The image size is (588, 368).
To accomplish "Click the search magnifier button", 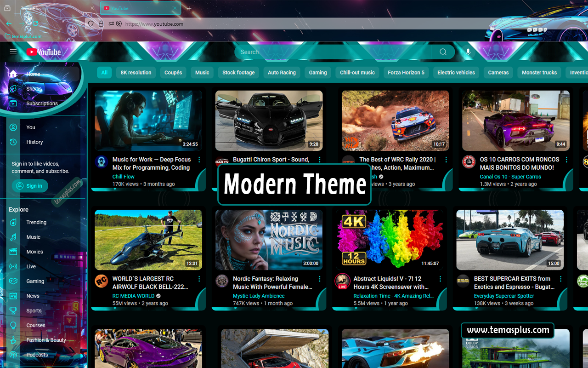I will [443, 52].
